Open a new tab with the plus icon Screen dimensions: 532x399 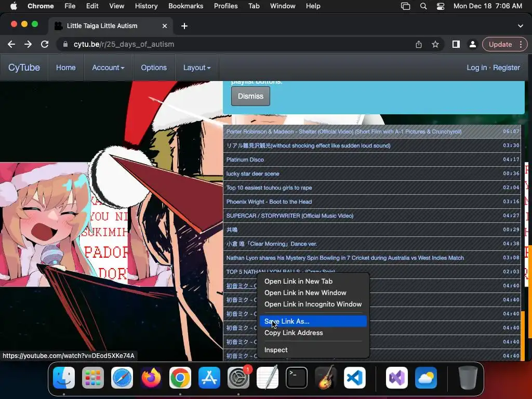point(184,26)
